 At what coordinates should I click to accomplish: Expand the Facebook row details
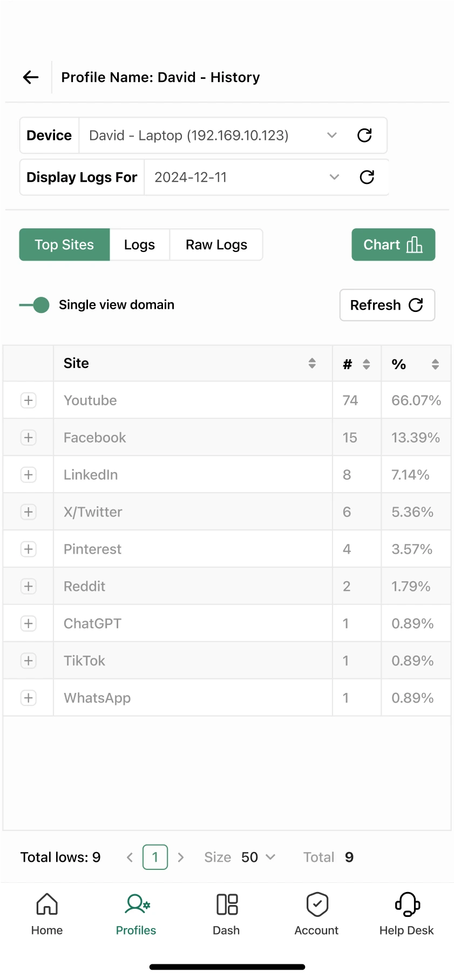[29, 438]
